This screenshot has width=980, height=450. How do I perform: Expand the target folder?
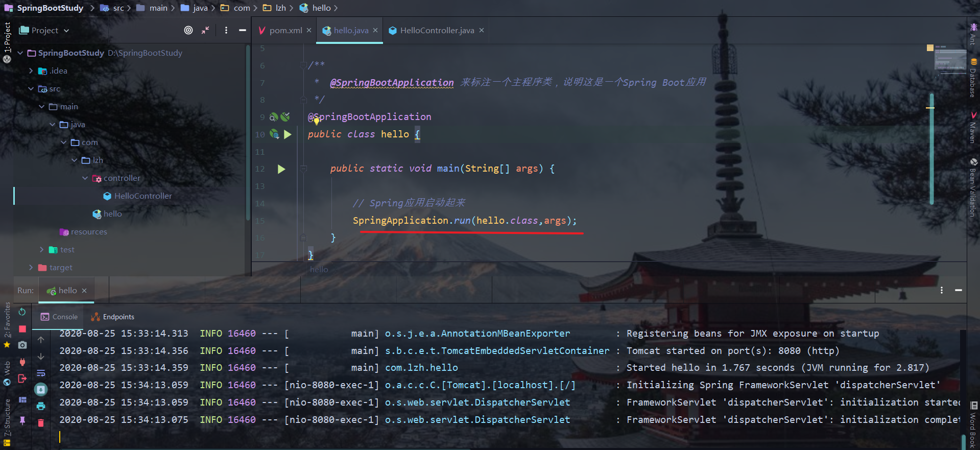pos(31,267)
